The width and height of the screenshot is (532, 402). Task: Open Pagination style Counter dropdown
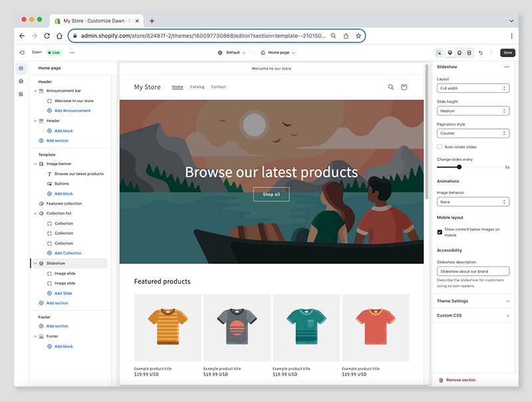(x=473, y=133)
